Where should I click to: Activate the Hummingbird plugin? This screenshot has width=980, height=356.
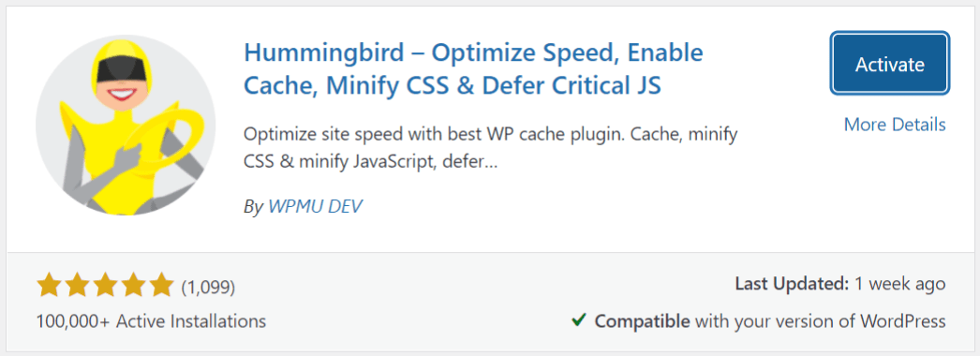point(890,64)
